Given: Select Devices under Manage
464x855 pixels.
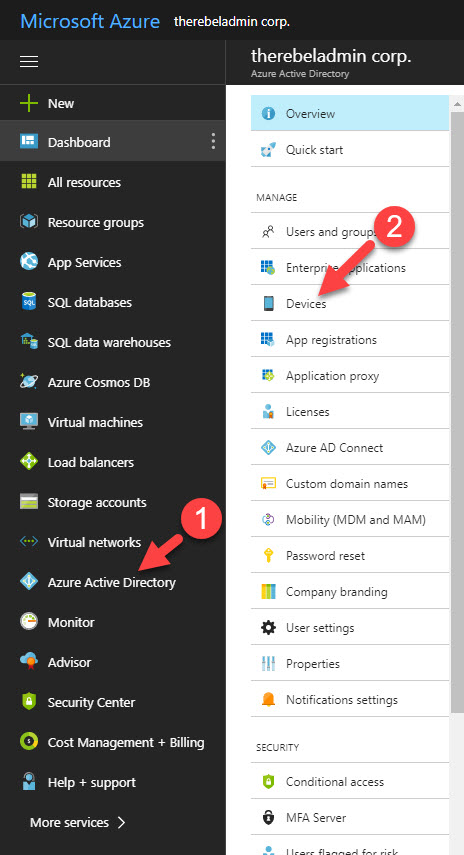Looking at the screenshot, I should 350,304.
